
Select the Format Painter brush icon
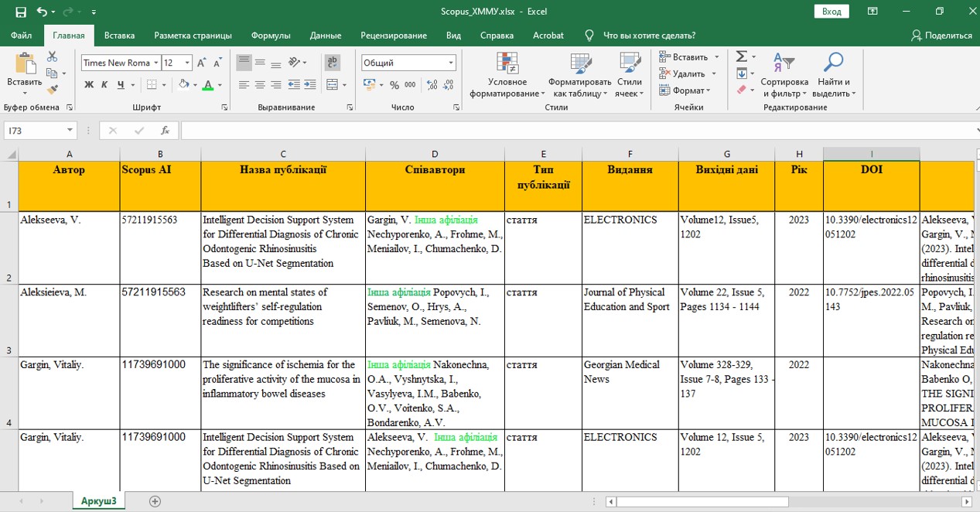pos(52,90)
